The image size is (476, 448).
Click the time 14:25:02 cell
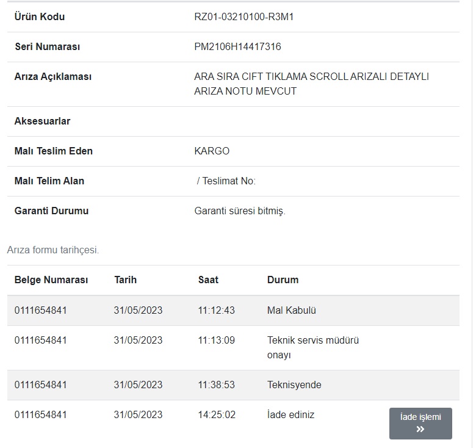point(217,414)
